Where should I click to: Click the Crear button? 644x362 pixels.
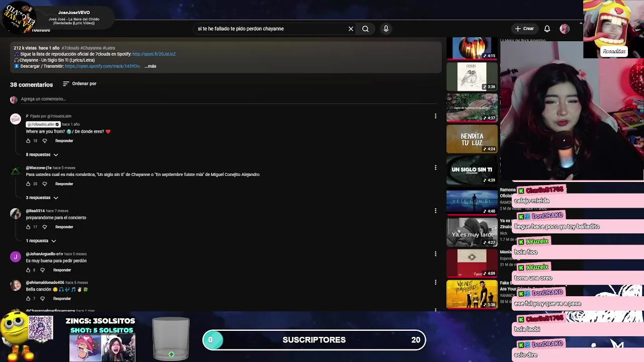524,29
